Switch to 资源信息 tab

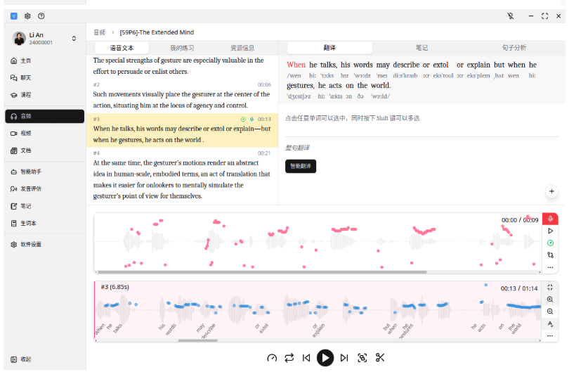click(242, 48)
